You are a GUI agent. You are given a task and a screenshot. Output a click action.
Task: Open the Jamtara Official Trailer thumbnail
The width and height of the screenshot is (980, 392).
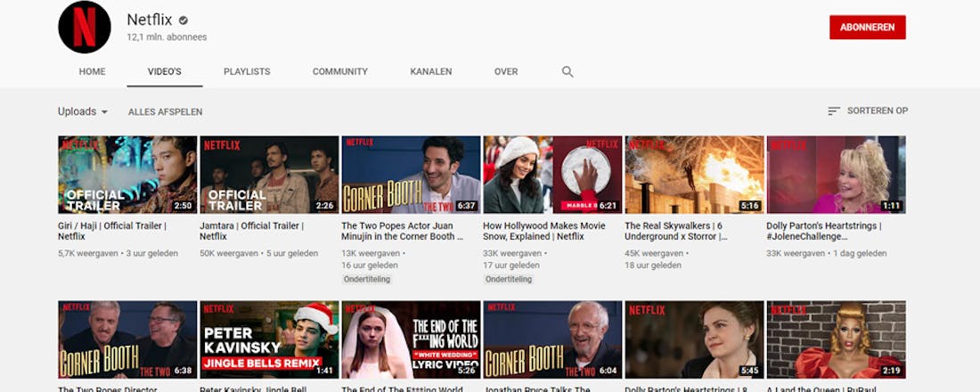[x=269, y=175]
